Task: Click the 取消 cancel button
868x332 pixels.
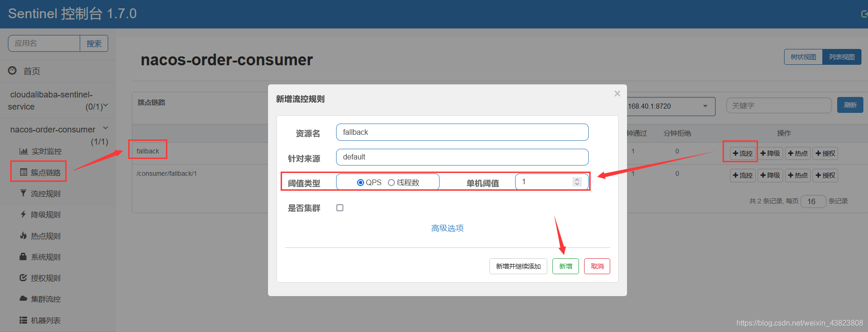Action: [597, 266]
